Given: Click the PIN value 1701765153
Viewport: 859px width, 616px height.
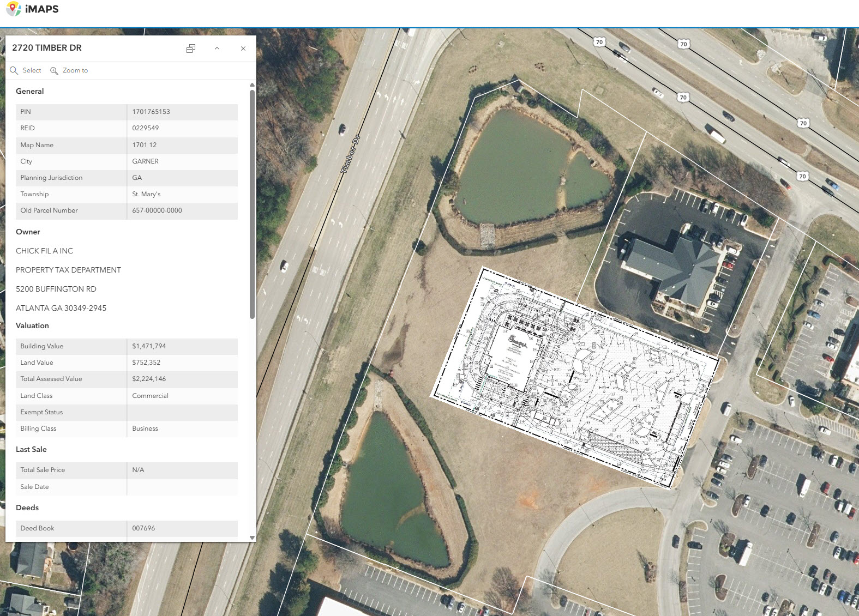Looking at the screenshot, I should (x=151, y=112).
